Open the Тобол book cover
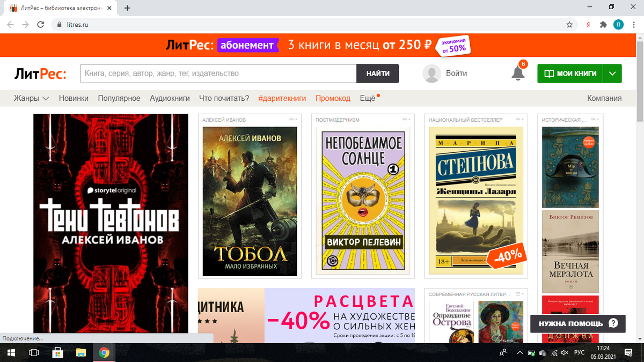Viewport: 644px width, 362px height. pyautogui.click(x=250, y=202)
